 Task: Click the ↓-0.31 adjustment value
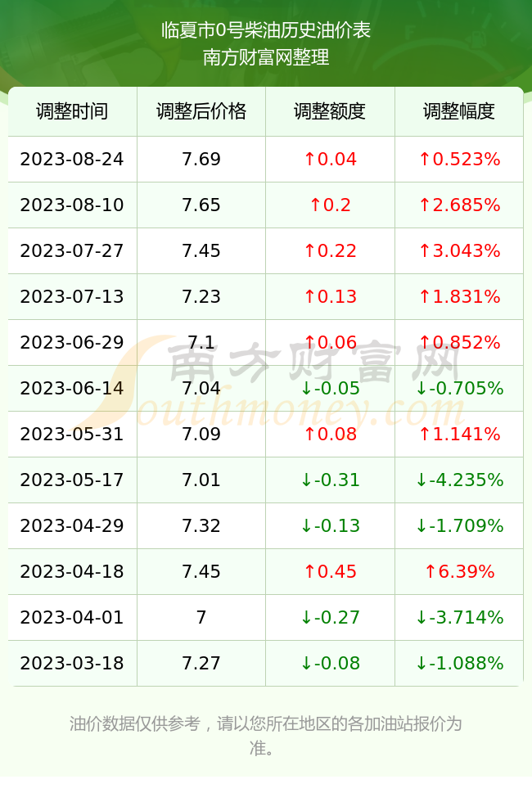pos(330,480)
